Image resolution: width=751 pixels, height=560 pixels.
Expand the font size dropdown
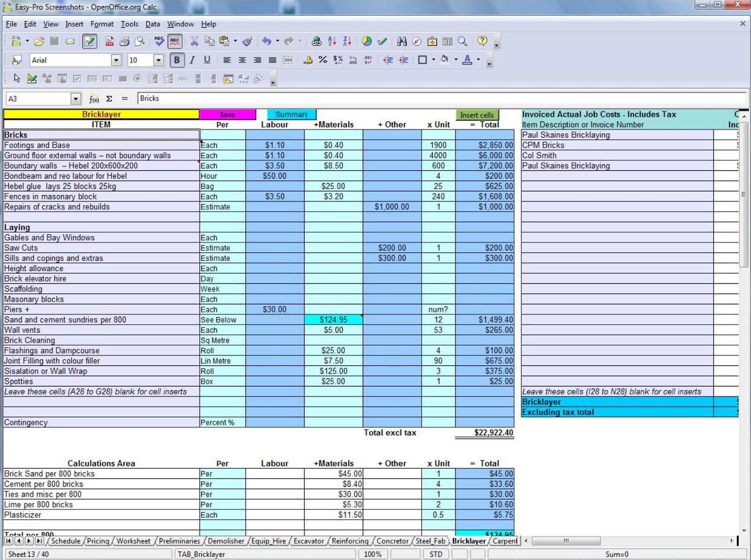pyautogui.click(x=158, y=60)
